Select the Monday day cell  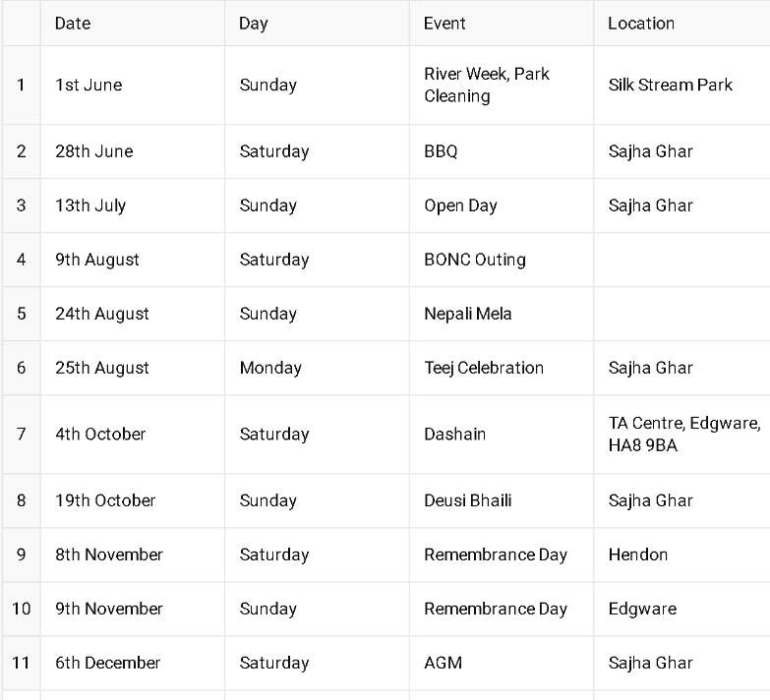(x=318, y=368)
